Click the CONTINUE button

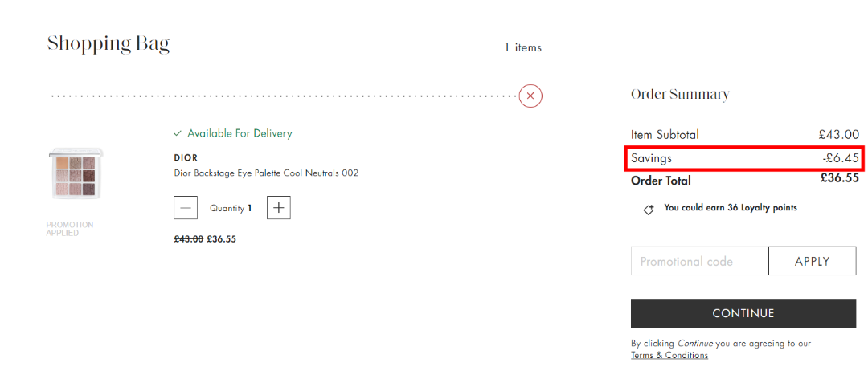(743, 313)
